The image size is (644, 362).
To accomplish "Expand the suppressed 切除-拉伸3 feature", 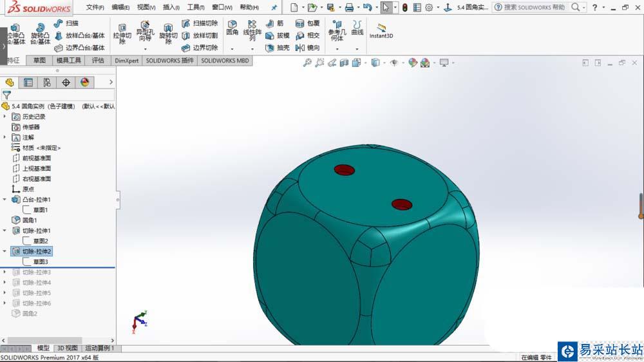I will pyautogui.click(x=5, y=272).
